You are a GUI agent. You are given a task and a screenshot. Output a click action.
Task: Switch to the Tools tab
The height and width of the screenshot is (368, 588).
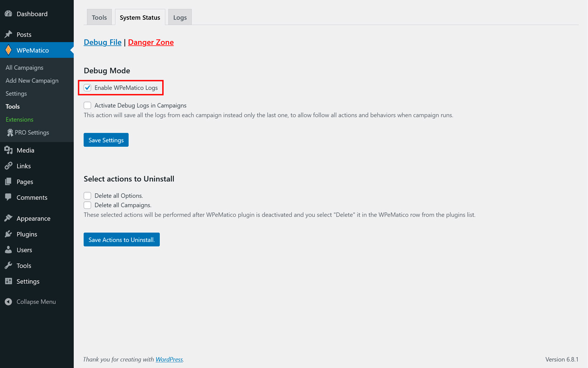tap(99, 17)
